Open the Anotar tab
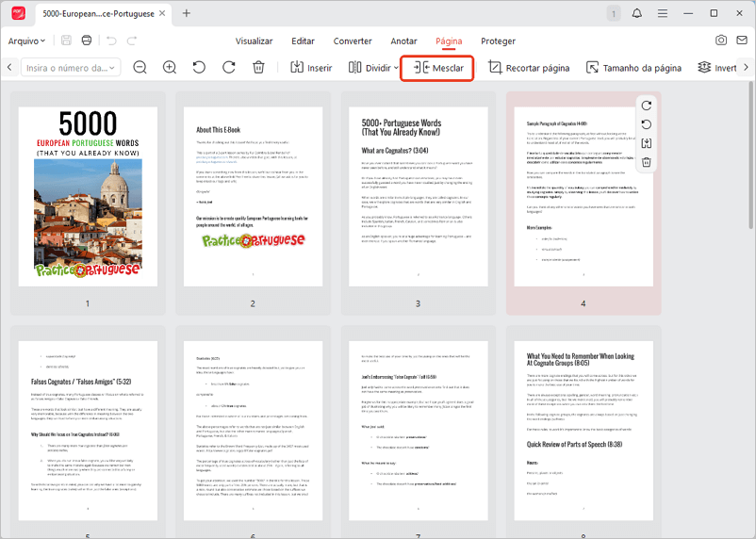The height and width of the screenshot is (539, 756). click(403, 41)
